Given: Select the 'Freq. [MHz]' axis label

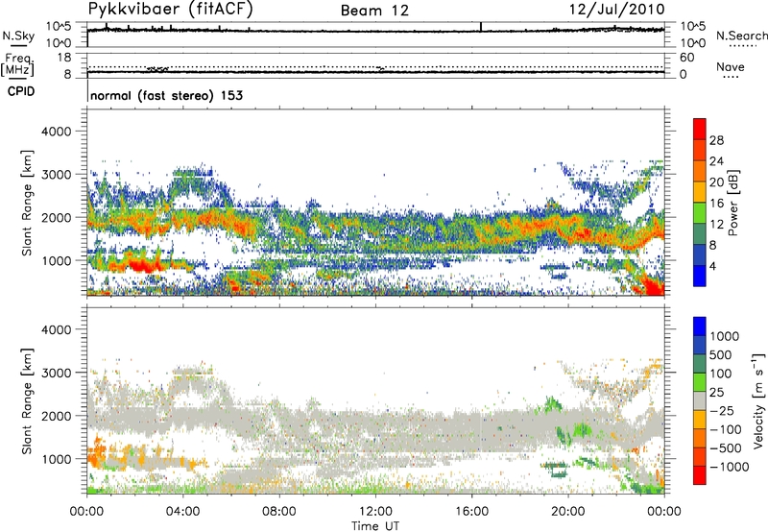Looking at the screenshot, I should click(x=19, y=65).
